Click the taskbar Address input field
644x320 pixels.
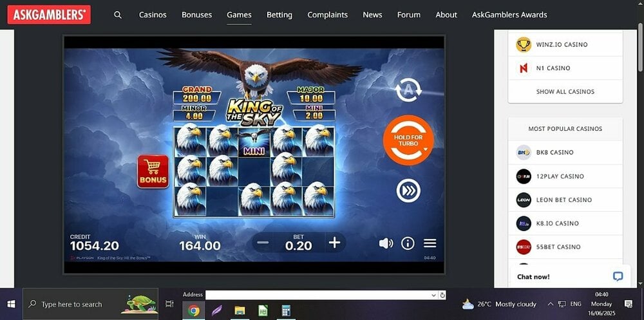[318, 295]
